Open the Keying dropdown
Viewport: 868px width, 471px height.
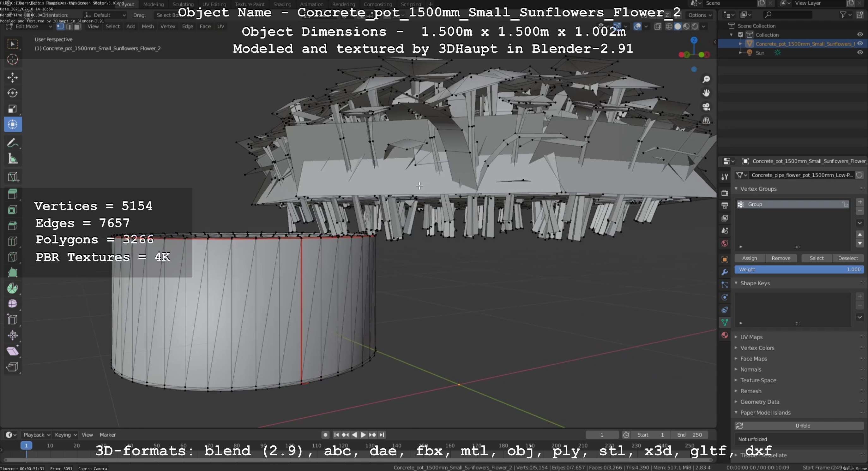pos(66,435)
